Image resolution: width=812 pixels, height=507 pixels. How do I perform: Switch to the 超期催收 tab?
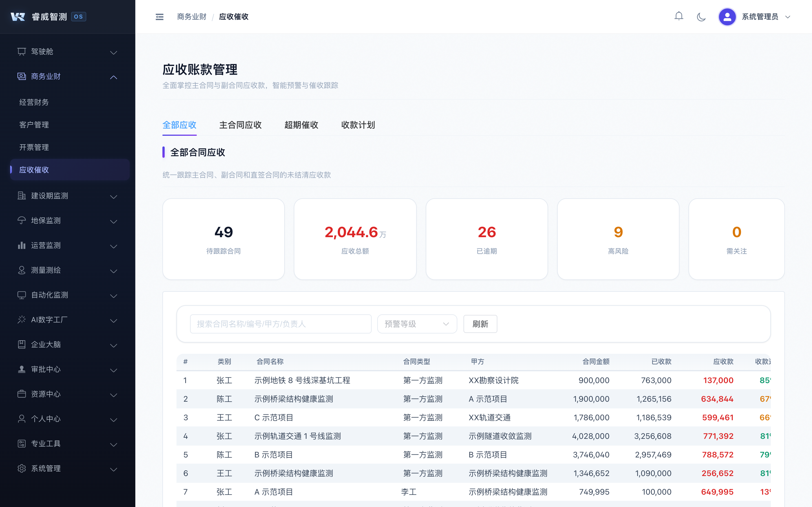tap(301, 125)
